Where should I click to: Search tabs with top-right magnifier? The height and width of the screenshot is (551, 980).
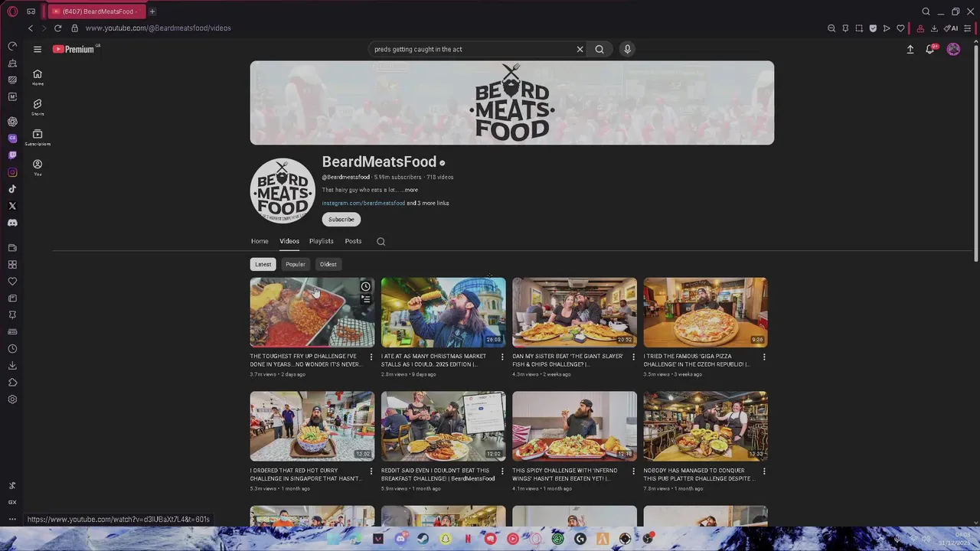926,11
